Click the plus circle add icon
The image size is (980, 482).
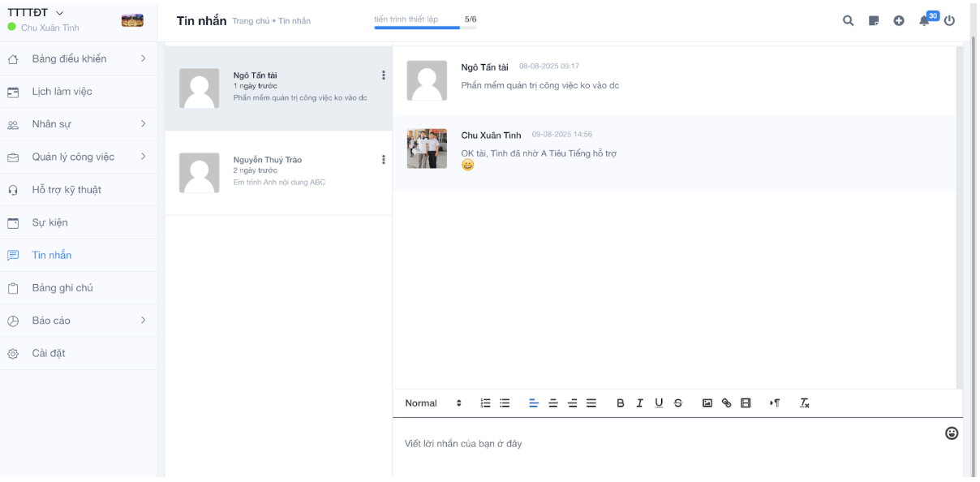[899, 21]
